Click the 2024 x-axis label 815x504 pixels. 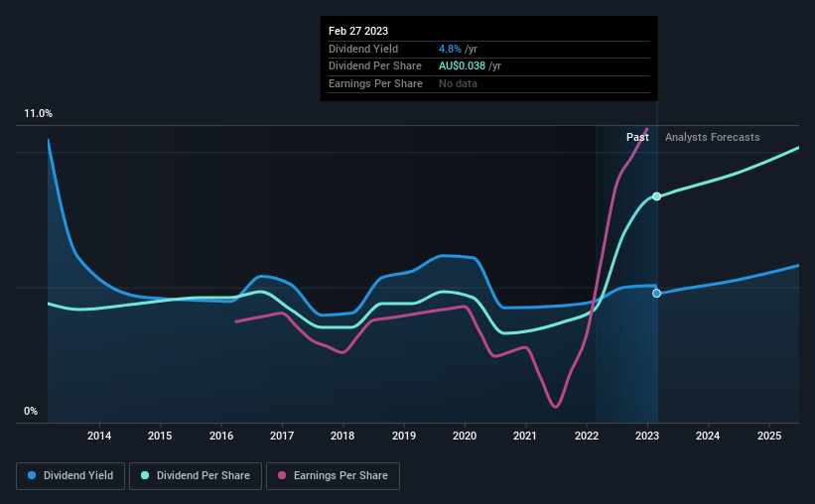pos(708,436)
